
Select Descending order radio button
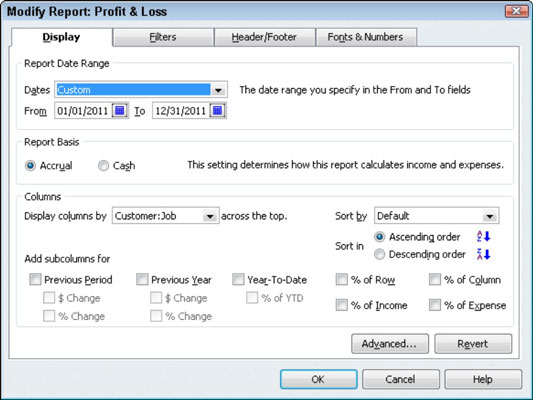tap(379, 254)
